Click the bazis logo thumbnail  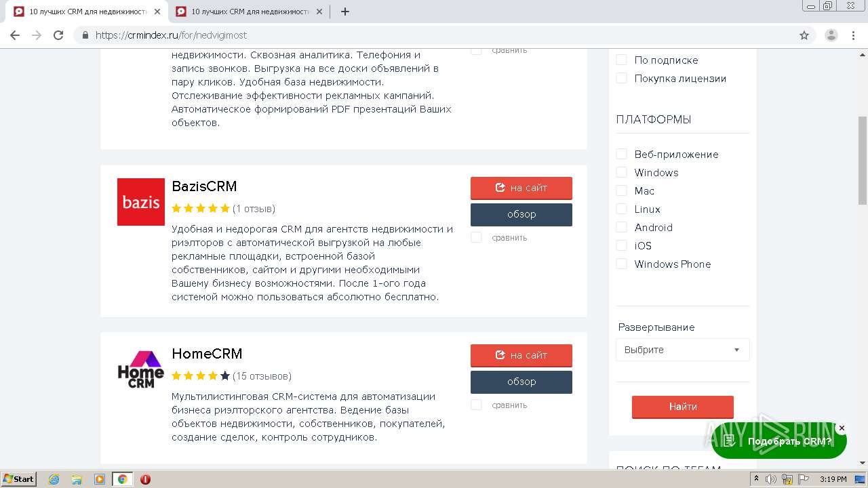pyautogui.click(x=141, y=202)
